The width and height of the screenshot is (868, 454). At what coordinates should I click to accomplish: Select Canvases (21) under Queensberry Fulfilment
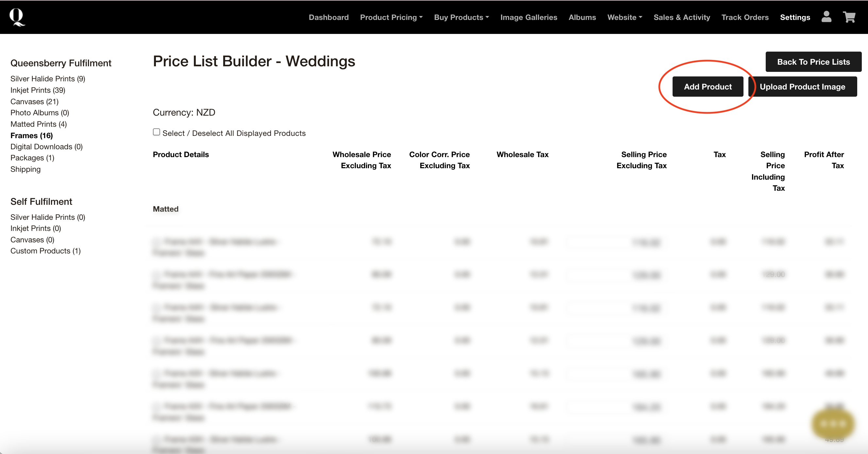coord(34,101)
